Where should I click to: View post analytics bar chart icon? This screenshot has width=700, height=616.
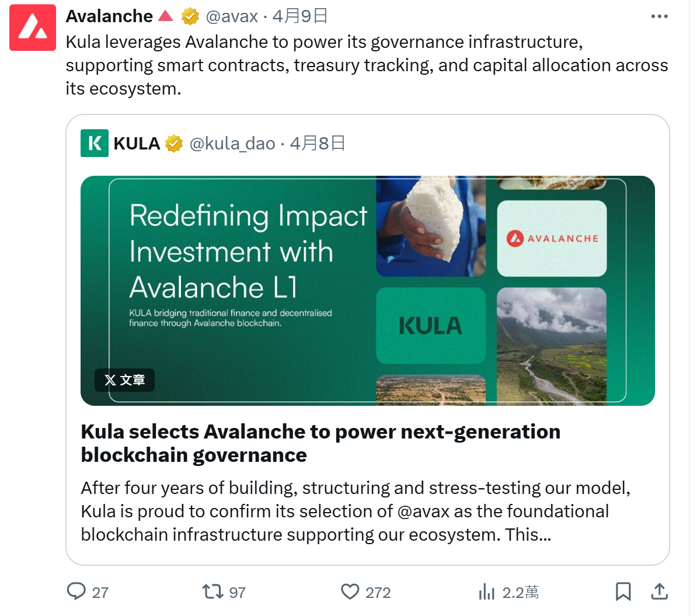[486, 592]
